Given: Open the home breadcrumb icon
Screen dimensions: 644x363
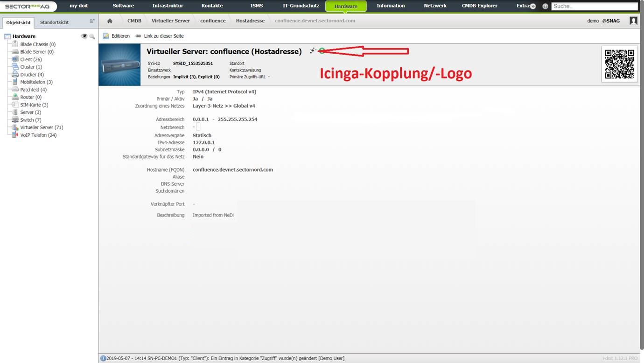Looking at the screenshot, I should [110, 21].
